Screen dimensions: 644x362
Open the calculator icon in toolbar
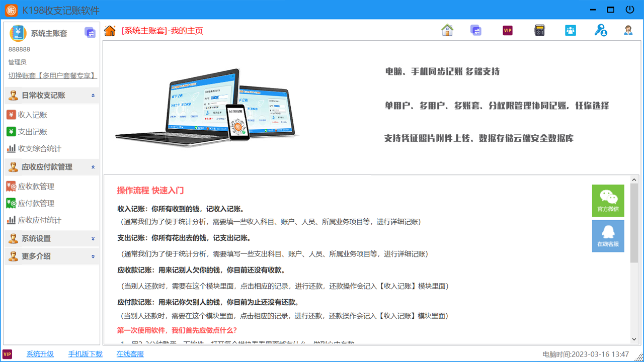539,31
